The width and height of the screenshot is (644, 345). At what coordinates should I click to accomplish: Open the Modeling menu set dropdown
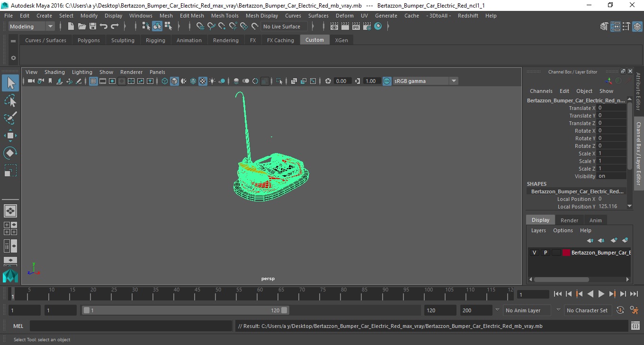[x=32, y=27]
